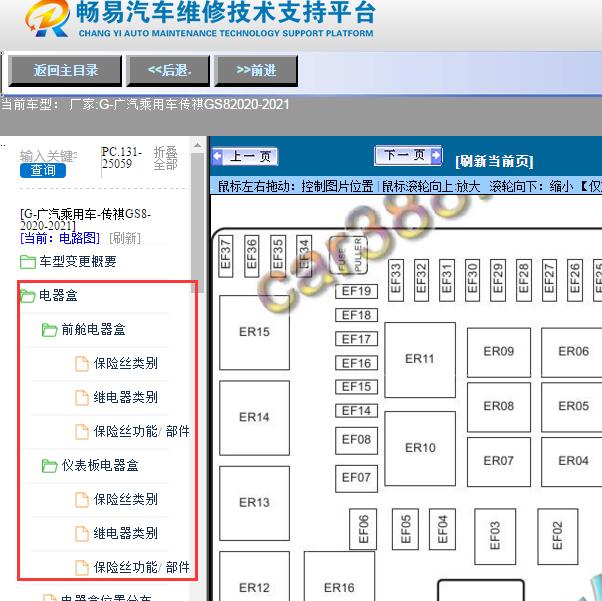The height and width of the screenshot is (601, 602).
Task: Go forward with the >>前进 button
Action: click(256, 70)
